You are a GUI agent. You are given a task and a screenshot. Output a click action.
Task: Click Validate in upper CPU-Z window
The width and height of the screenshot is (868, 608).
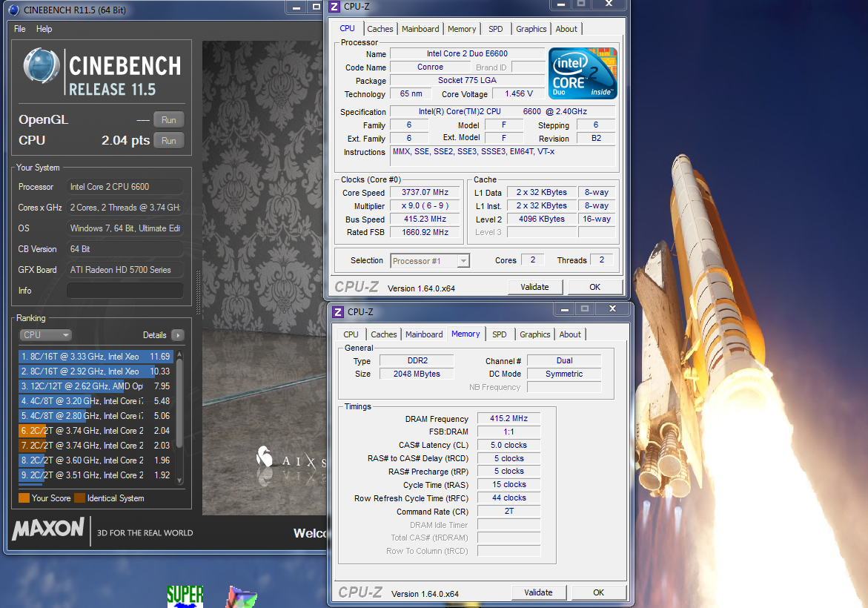534,287
